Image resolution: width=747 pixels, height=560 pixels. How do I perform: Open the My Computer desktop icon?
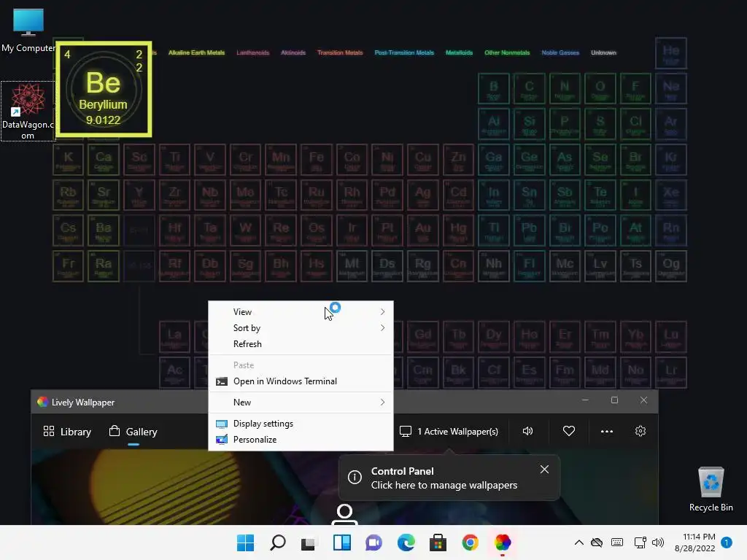click(28, 30)
